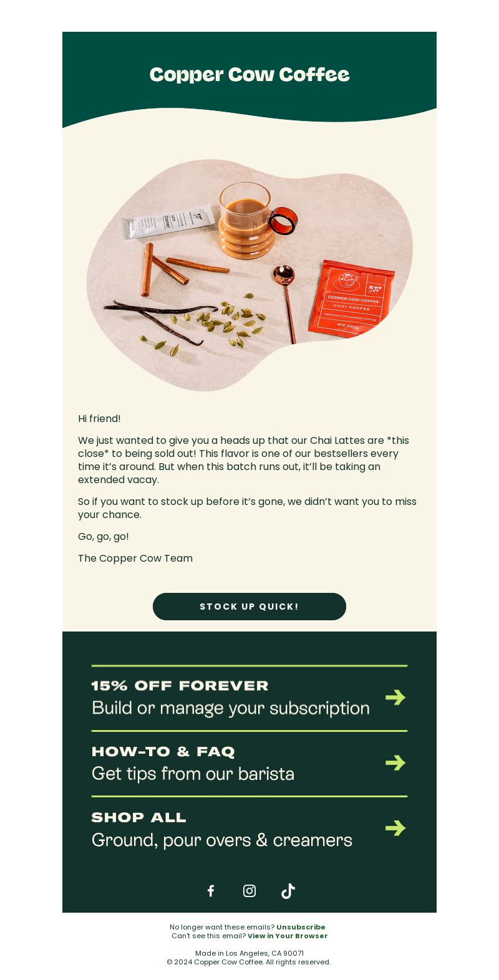Click the Unsubscribe link
Viewport: 499px width, 980px height.
point(301,927)
